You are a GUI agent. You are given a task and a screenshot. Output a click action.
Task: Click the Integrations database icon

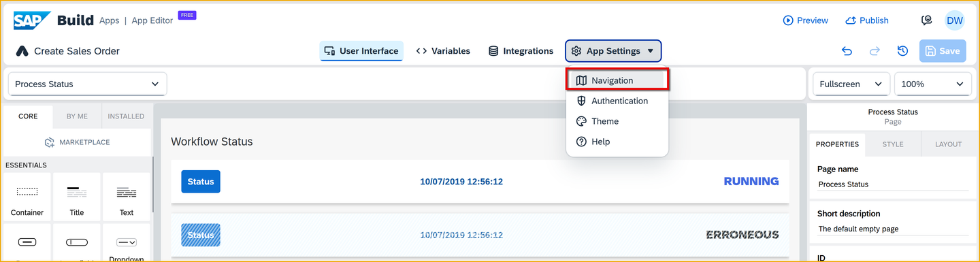point(493,51)
